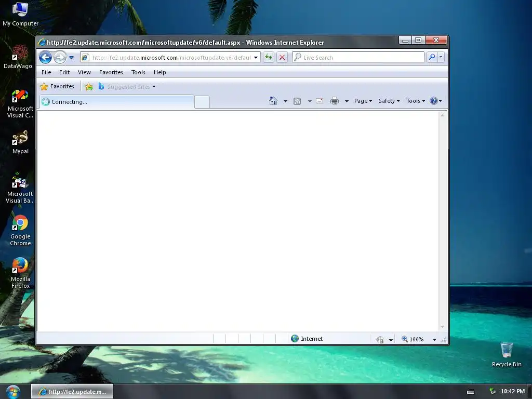The width and height of the screenshot is (532, 399).
Task: Click the 100% zoom level button
Action: (x=413, y=339)
